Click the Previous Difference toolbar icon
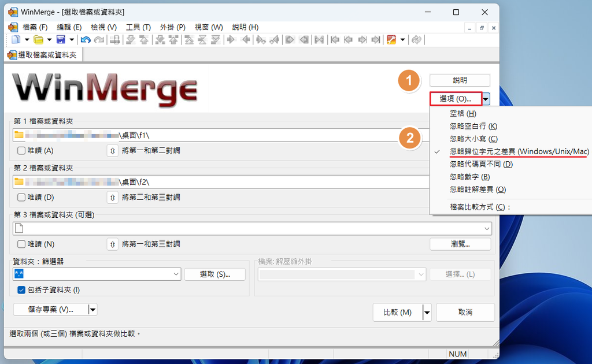Viewport: 592px width, 364px height. tap(144, 40)
